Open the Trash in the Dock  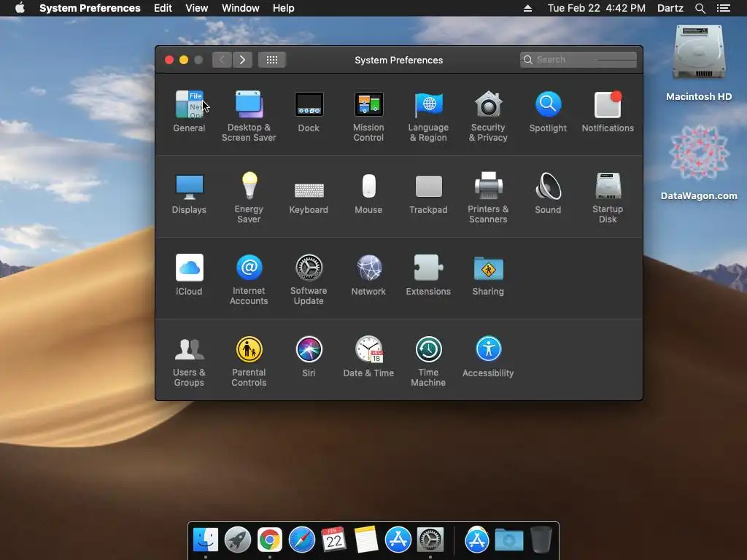pyautogui.click(x=541, y=540)
